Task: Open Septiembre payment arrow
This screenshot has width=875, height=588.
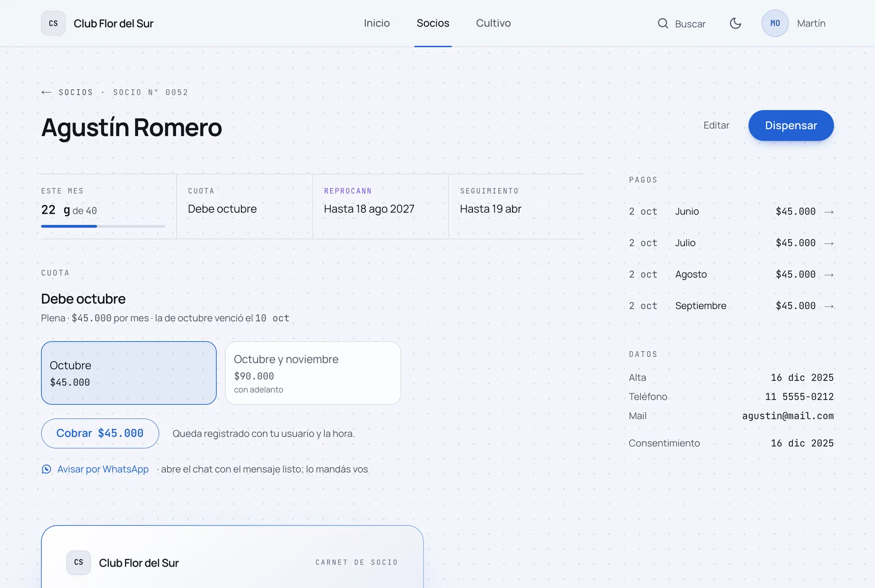Action: [829, 306]
